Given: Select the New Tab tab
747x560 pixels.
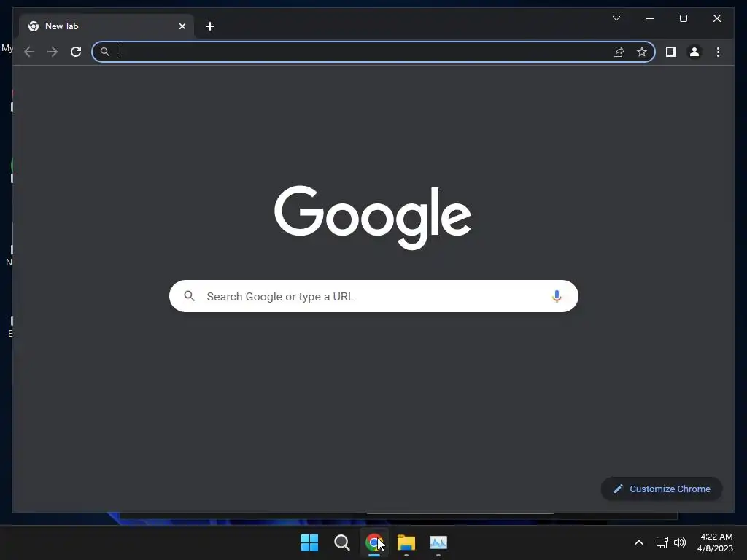Looking at the screenshot, I should (107, 26).
